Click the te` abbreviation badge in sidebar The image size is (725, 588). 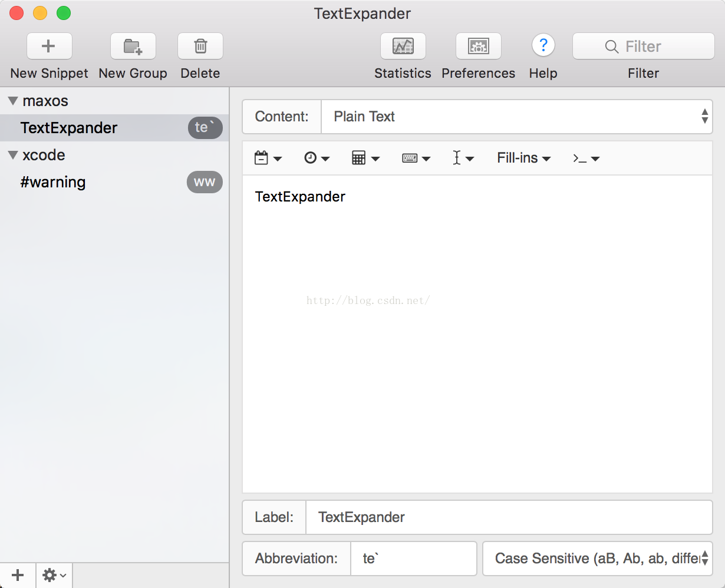tap(205, 128)
